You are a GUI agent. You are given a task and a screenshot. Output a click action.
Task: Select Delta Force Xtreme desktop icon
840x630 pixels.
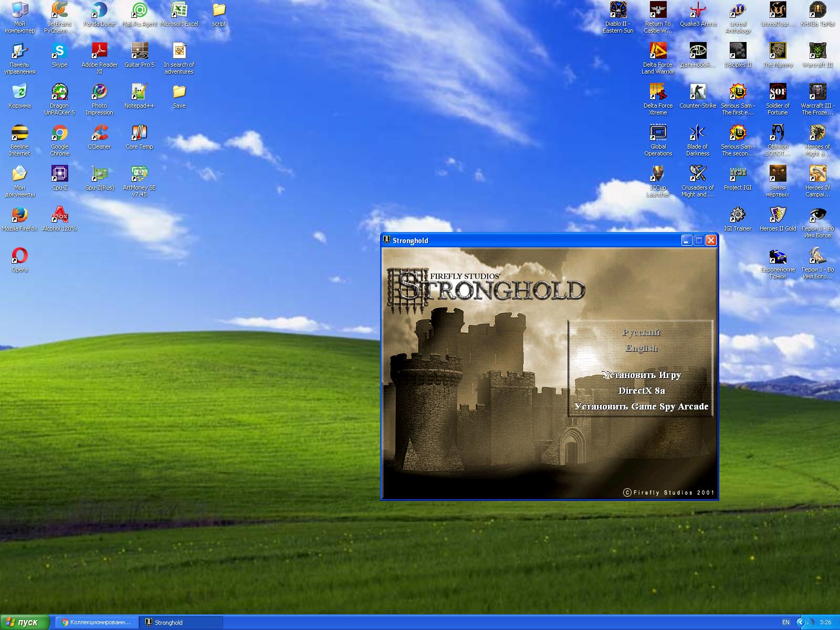(658, 99)
